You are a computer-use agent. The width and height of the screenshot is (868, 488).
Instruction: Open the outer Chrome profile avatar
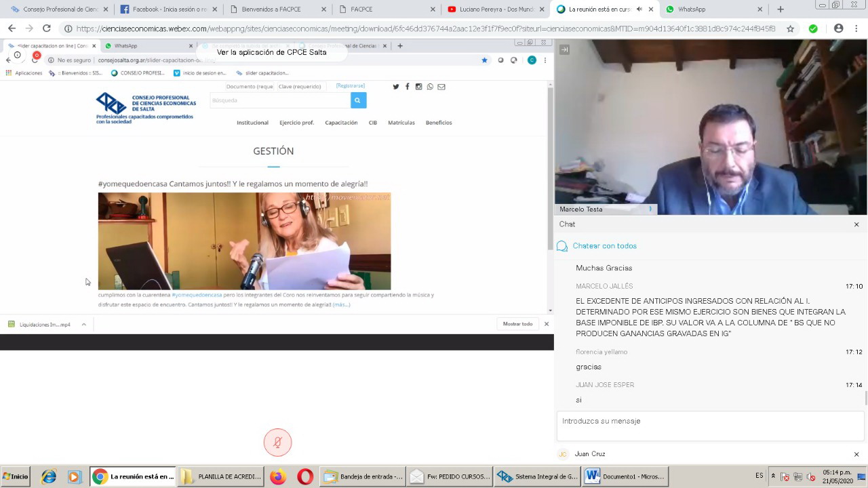point(838,28)
